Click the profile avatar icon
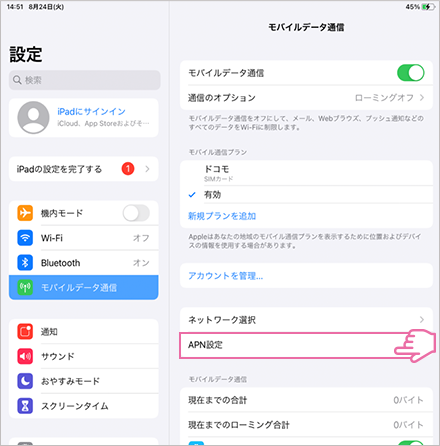Viewport: 440px width, 446px height. pyautogui.click(x=33, y=118)
